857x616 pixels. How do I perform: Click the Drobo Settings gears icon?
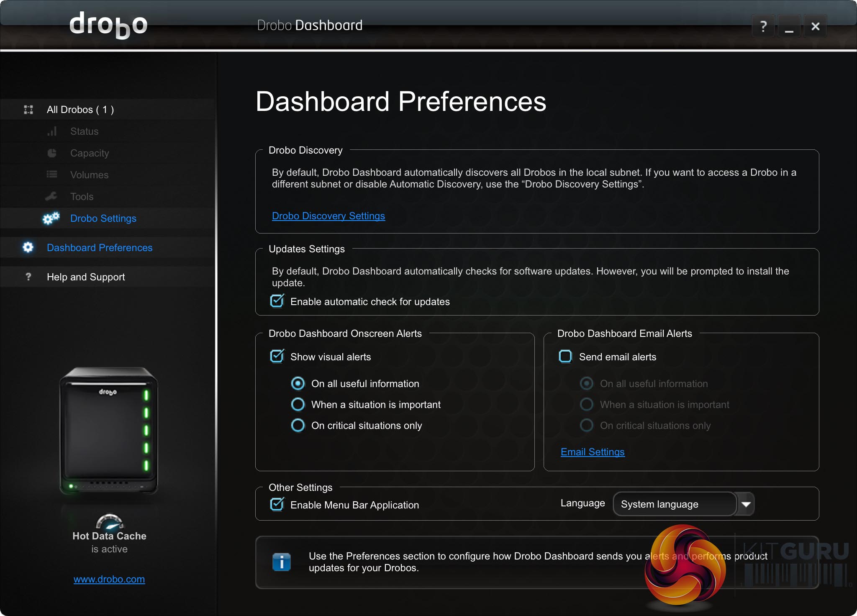tap(51, 218)
